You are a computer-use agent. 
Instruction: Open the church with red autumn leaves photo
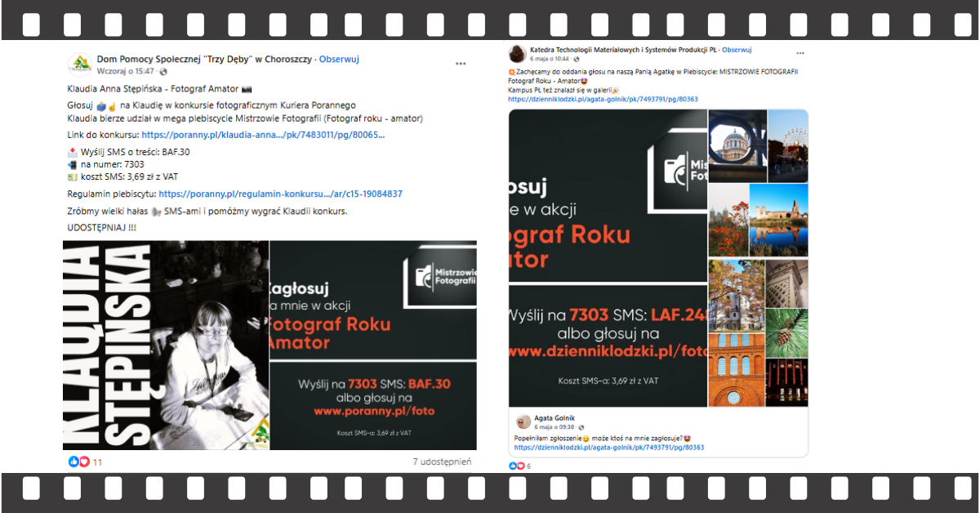(728, 220)
